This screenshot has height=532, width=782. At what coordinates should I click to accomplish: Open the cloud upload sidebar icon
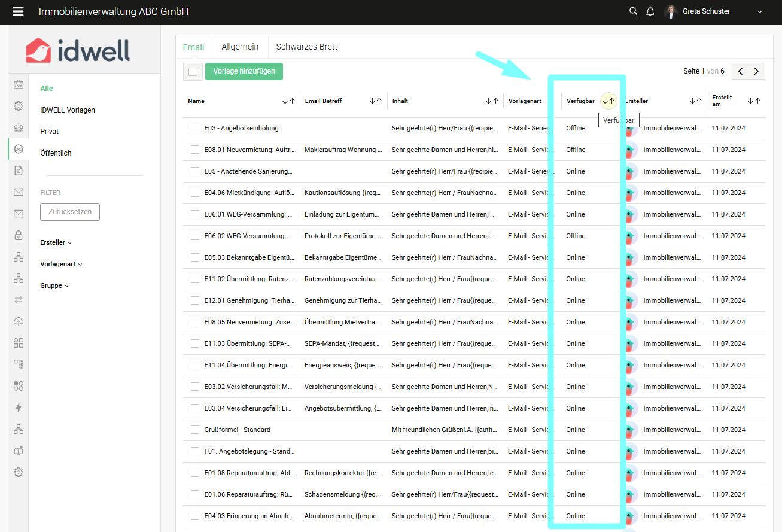19,321
